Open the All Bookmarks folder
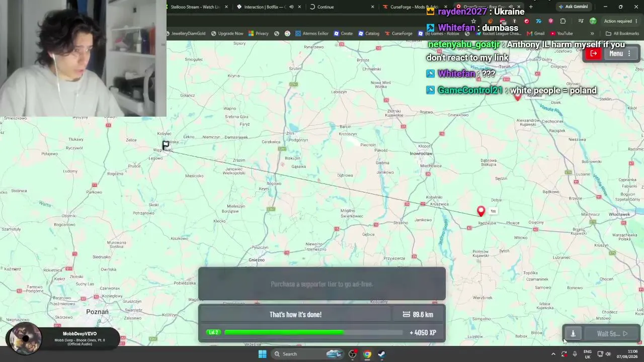The image size is (644, 362). (x=623, y=34)
